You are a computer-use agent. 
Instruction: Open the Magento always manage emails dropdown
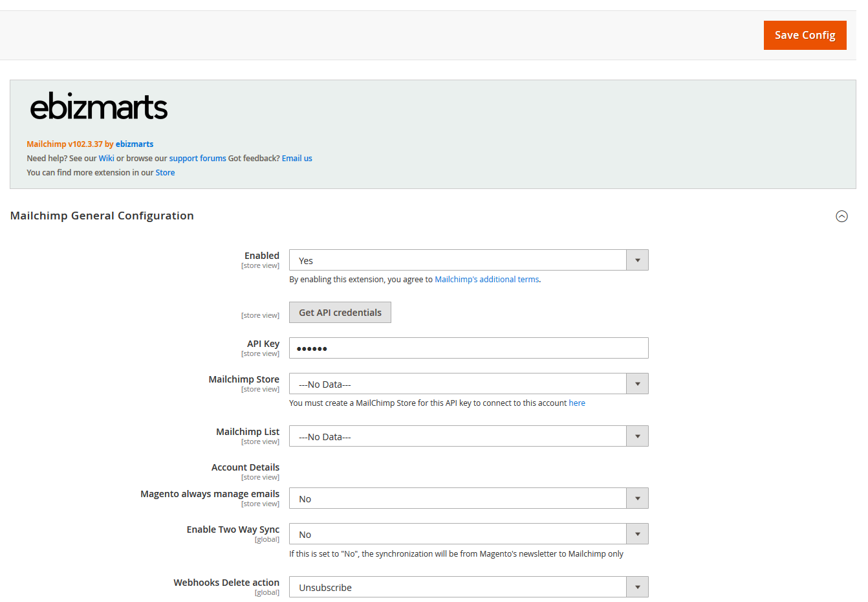637,498
